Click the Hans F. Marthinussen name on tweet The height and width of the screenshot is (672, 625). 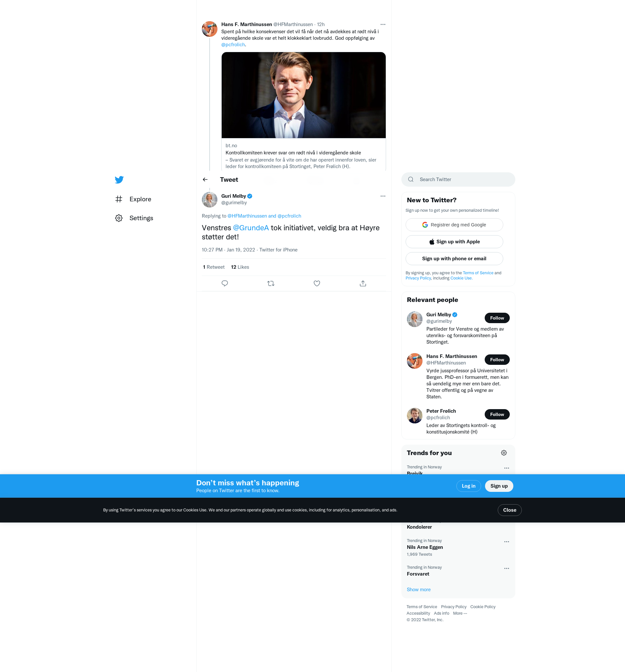point(247,24)
